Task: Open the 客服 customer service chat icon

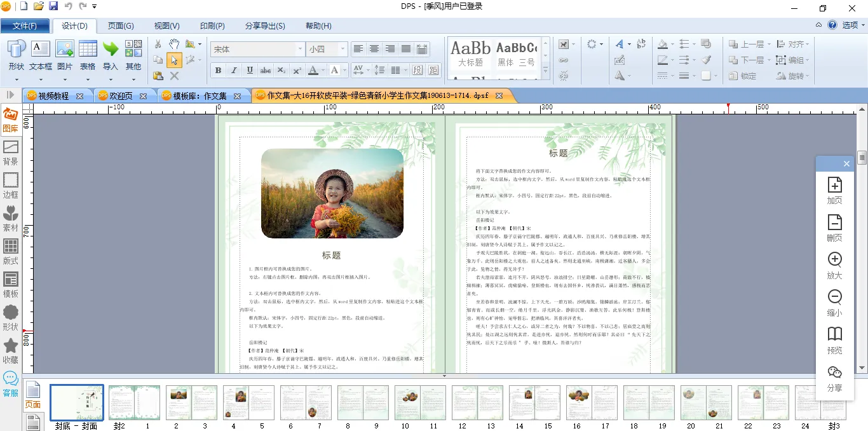Action: point(11,383)
